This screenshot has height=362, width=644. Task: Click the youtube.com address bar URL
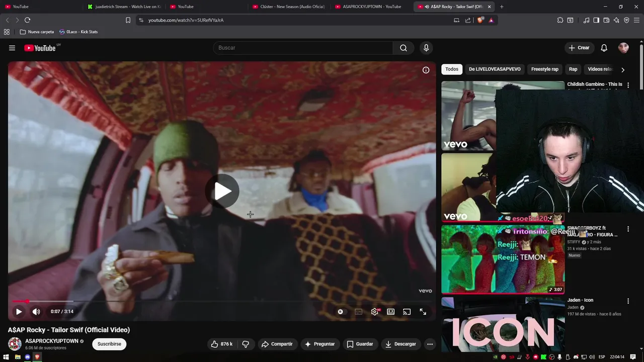point(186,20)
